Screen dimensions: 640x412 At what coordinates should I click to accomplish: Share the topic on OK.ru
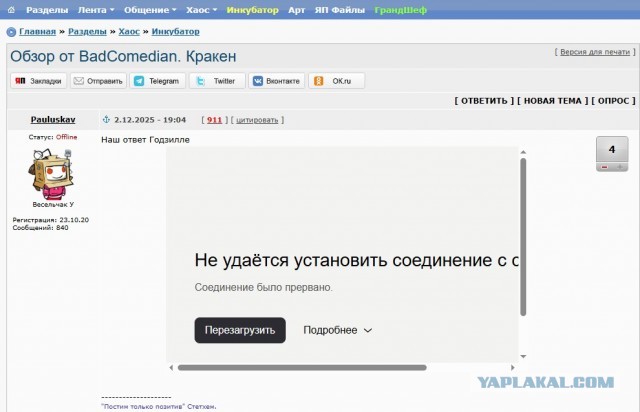[336, 81]
